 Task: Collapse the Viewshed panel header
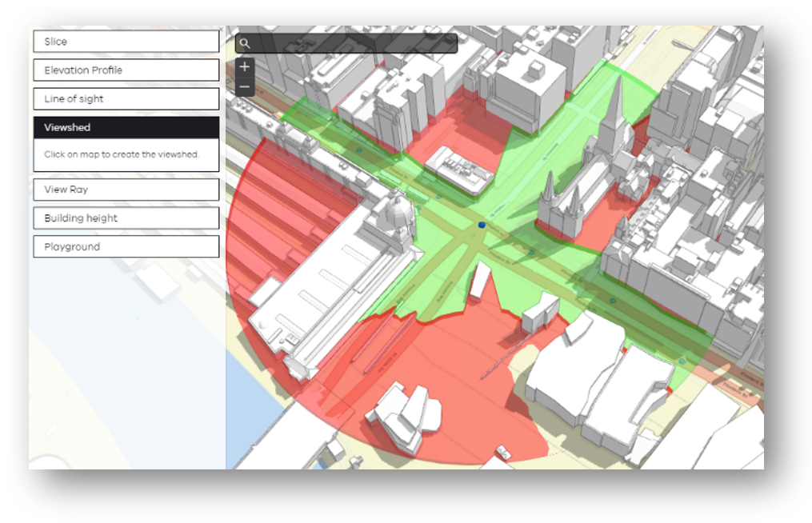(126, 127)
